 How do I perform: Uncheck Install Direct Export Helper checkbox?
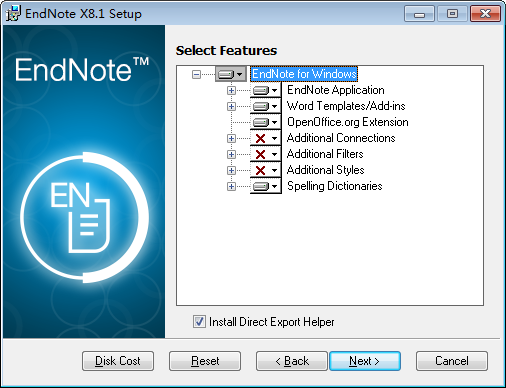pos(199,322)
